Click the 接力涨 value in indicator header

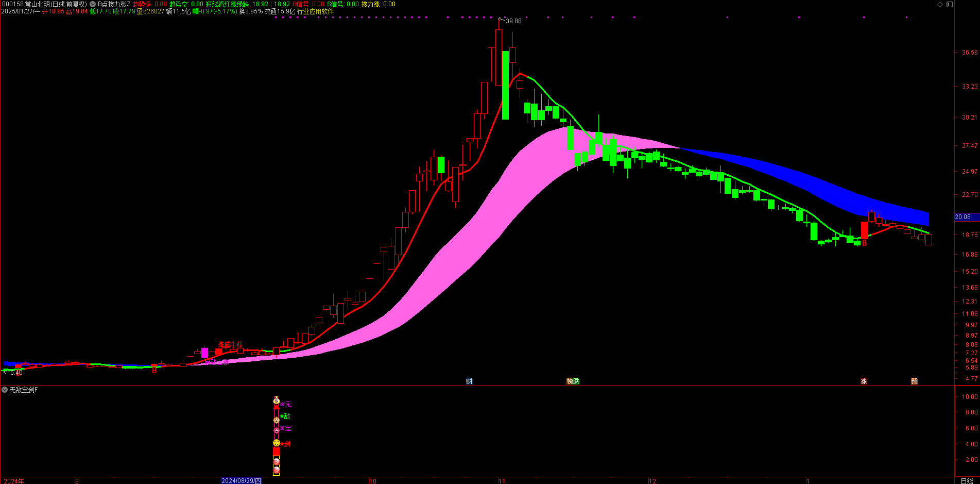tap(379, 4)
